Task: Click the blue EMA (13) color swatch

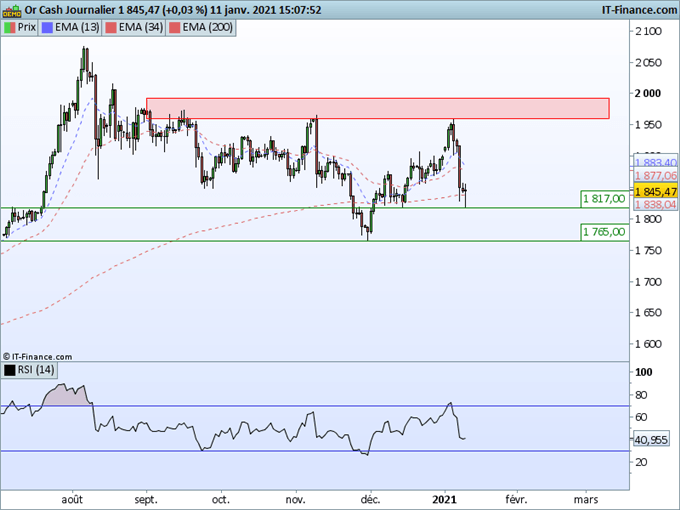Action: tap(47, 28)
